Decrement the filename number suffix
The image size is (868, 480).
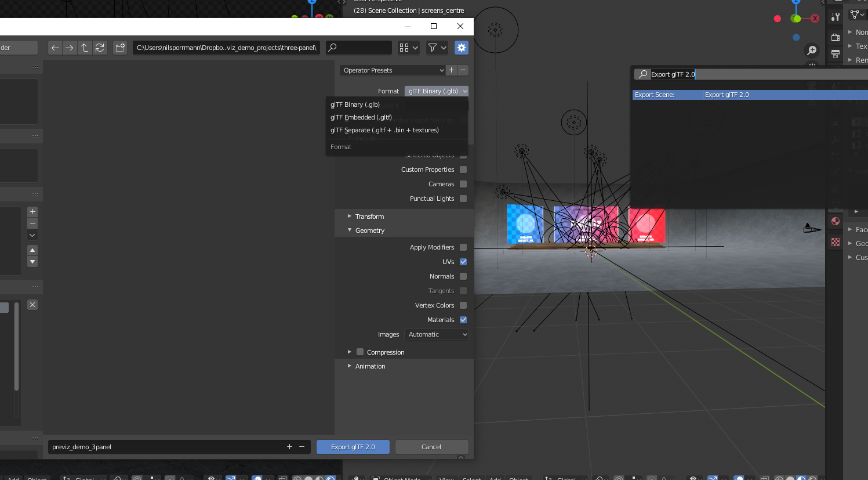[x=302, y=447]
